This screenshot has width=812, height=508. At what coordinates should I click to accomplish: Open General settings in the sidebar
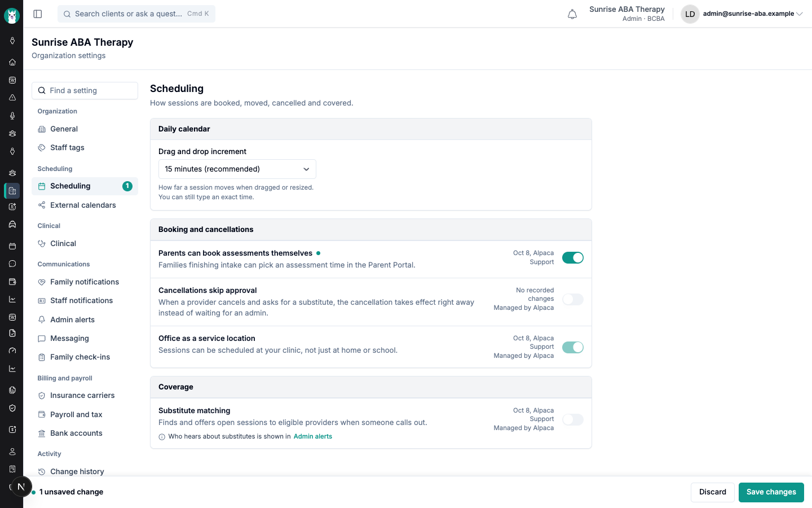85,129
